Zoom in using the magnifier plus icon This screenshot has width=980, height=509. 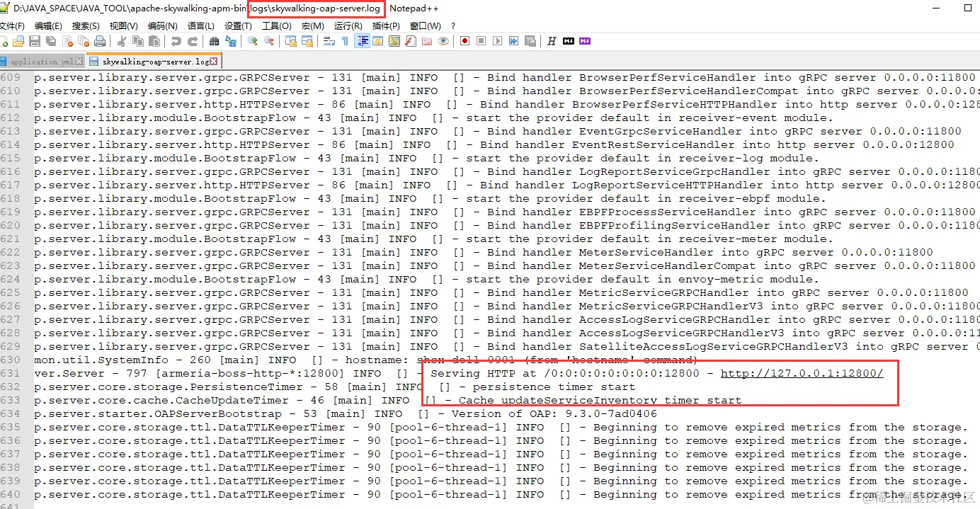pos(252,41)
